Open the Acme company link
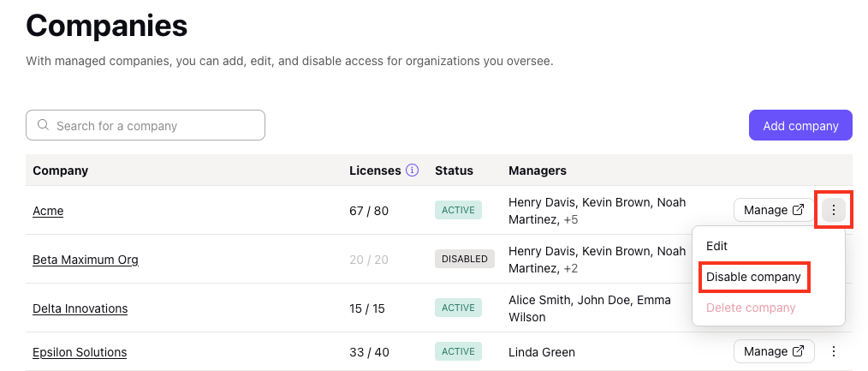 point(48,211)
